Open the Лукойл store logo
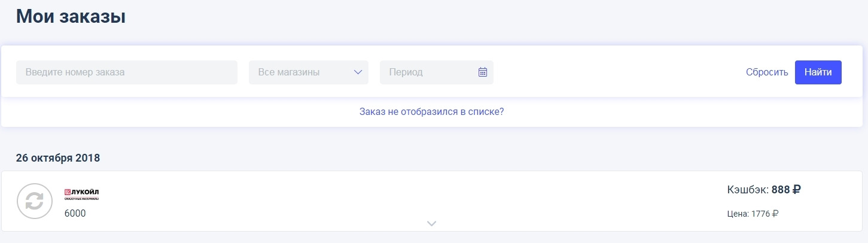 click(x=81, y=194)
